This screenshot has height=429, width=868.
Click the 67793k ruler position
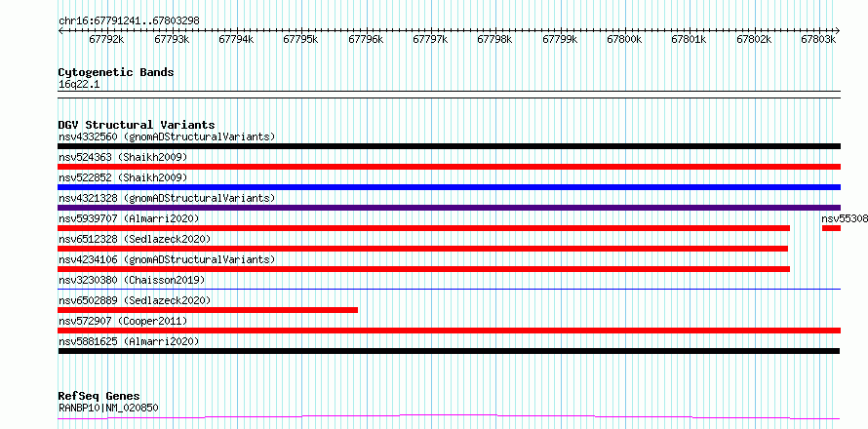coord(172,40)
